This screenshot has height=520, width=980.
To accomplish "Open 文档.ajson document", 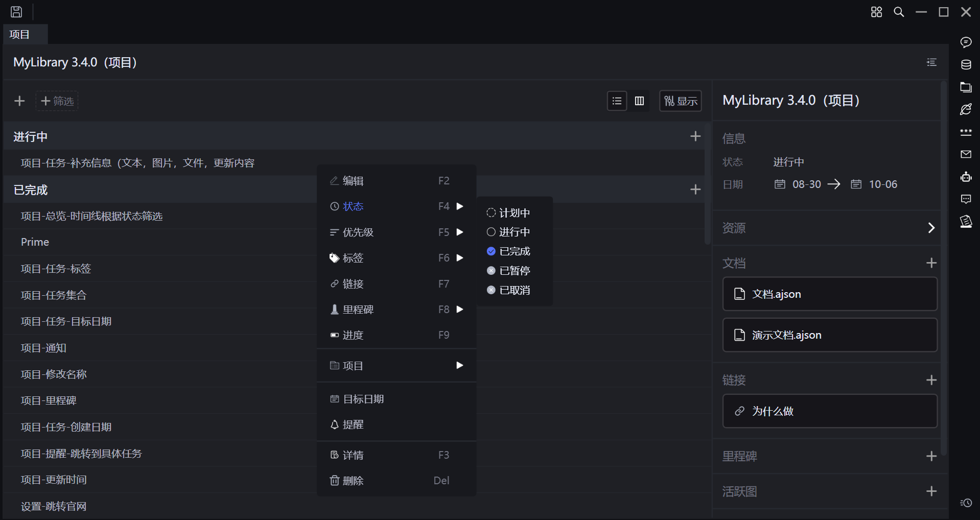I will pos(830,294).
